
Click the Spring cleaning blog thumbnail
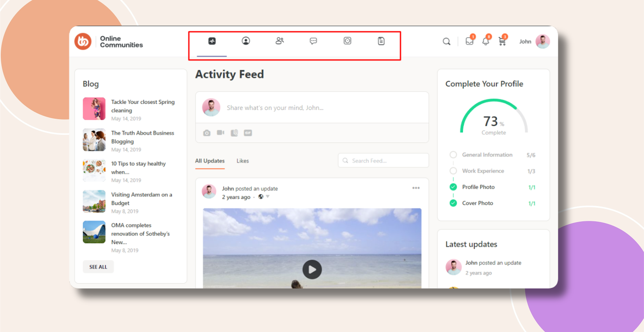[94, 109]
